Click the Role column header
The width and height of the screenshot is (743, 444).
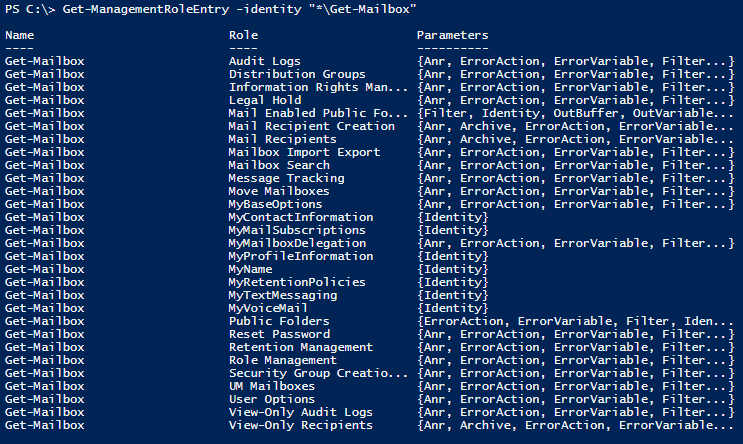click(243, 35)
